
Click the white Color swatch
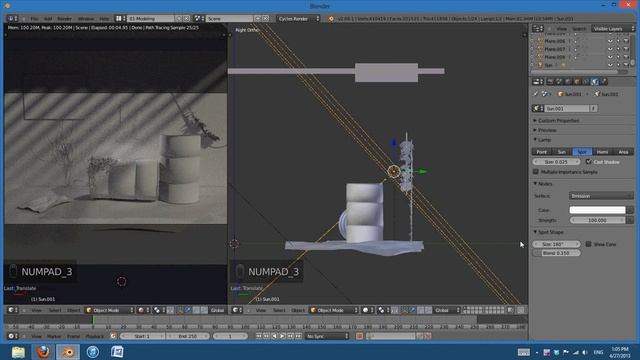(x=598, y=210)
